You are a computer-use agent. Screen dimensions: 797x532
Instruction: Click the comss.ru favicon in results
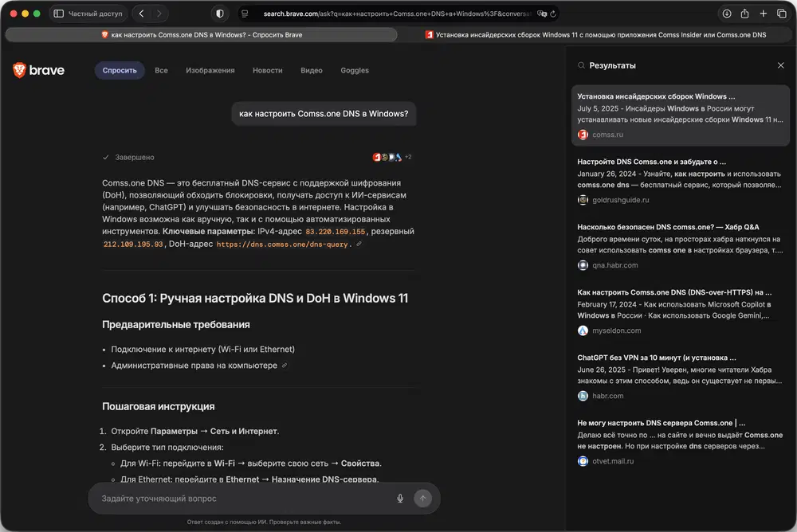pos(583,135)
